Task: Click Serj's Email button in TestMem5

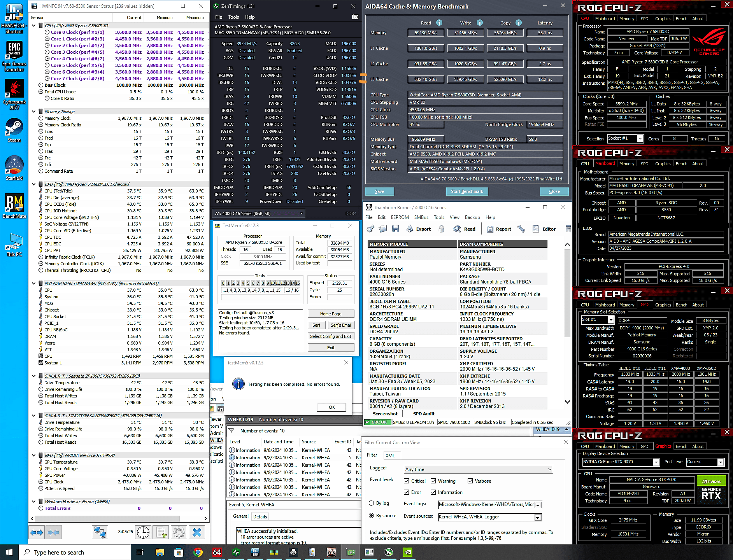Action: point(341,325)
